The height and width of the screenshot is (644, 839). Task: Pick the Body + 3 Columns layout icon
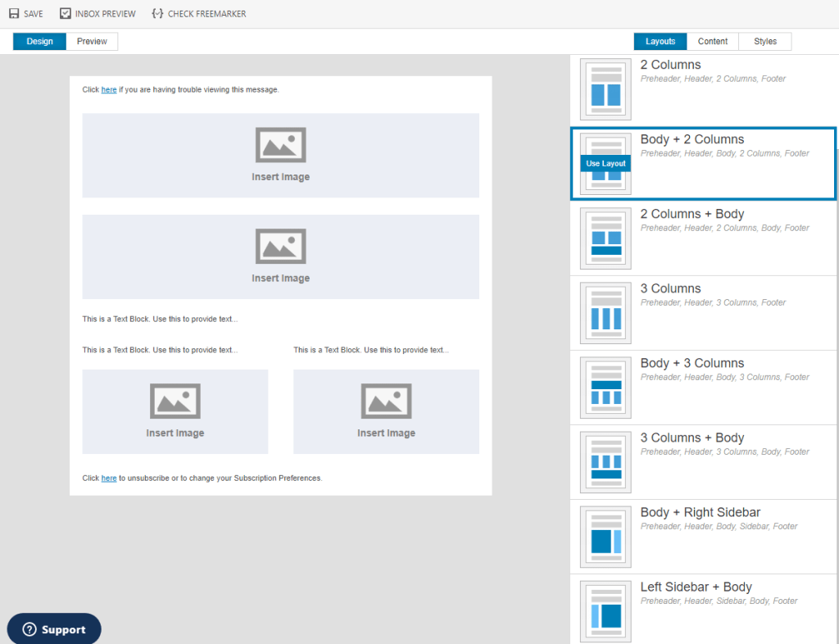tap(605, 387)
